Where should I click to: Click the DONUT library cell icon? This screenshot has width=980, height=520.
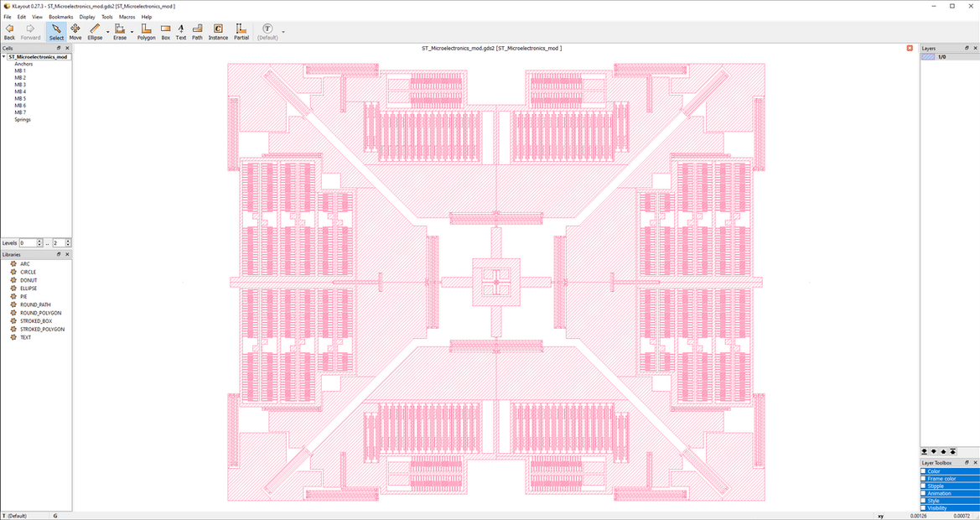13,280
